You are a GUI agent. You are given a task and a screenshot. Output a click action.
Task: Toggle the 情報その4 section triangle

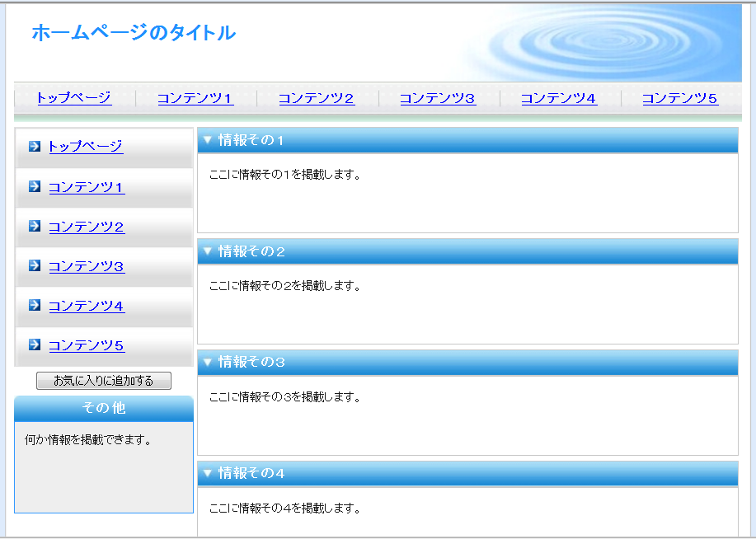(x=208, y=473)
